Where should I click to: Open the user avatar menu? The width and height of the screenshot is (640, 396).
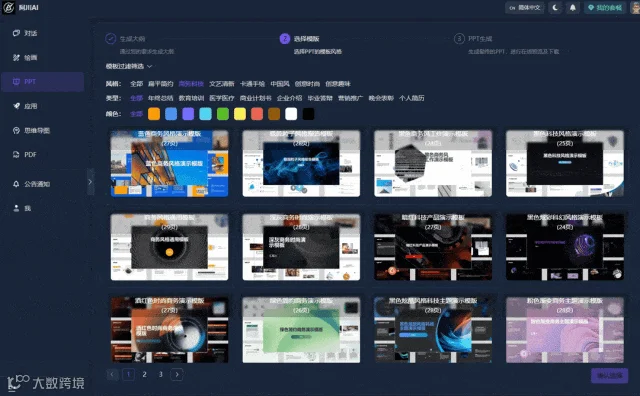(636, 7)
